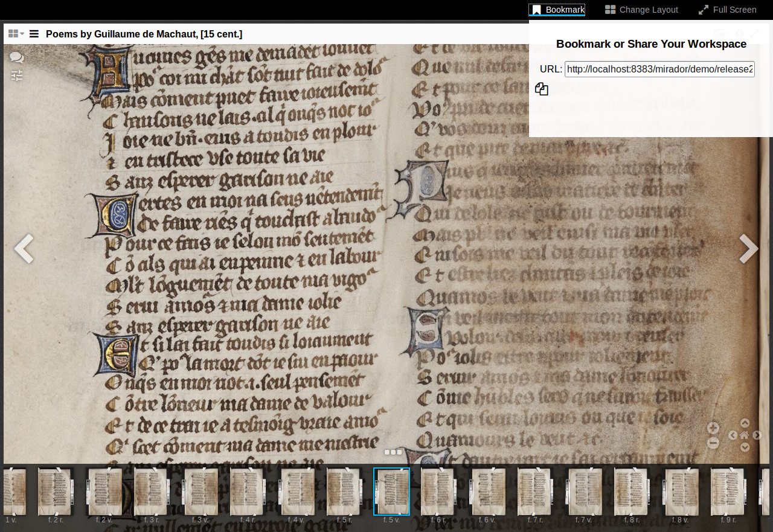Open thumbnail of folio 2 v.
Viewport: 773px width, 532px height.
[x=104, y=492]
